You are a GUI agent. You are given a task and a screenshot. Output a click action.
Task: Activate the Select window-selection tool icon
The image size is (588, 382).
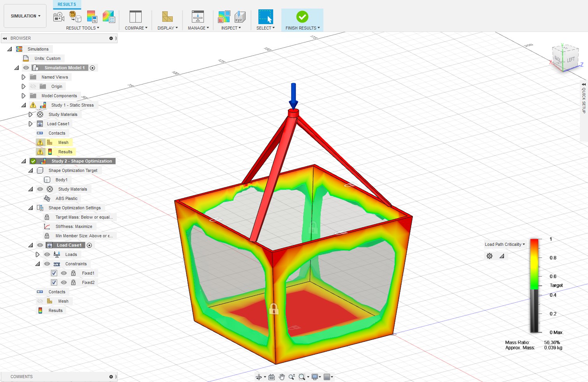265,17
